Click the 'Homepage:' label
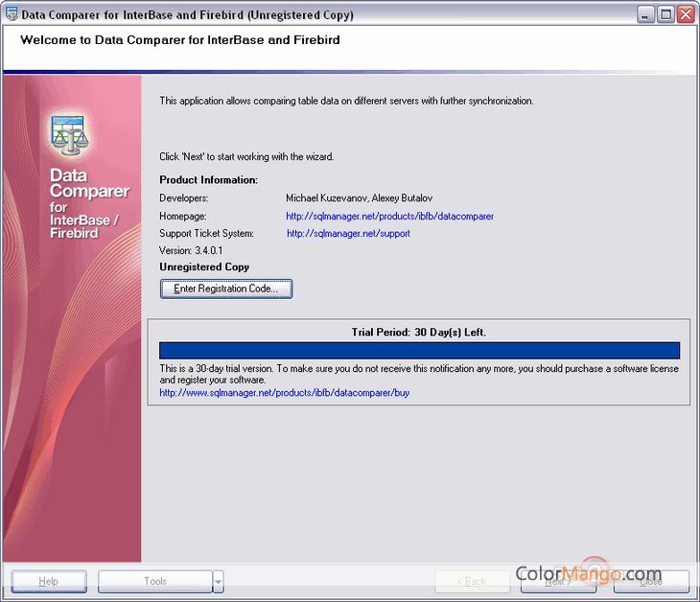Image resolution: width=700 pixels, height=602 pixels. click(182, 216)
